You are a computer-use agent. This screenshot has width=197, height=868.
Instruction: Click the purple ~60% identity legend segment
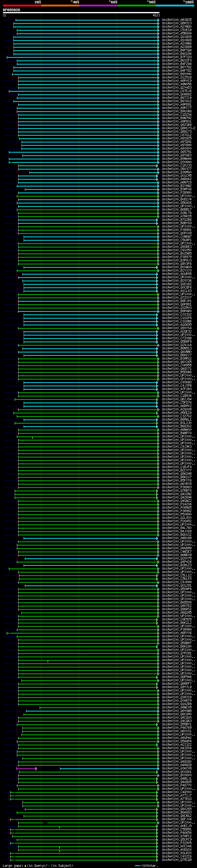click(x=98, y=6)
